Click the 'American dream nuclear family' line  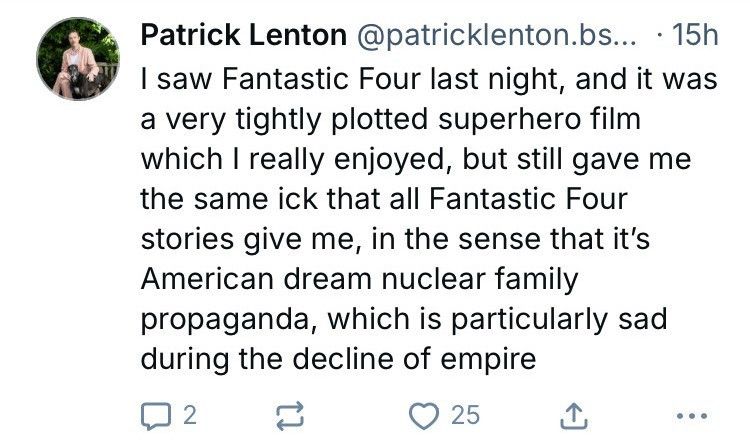coord(360,279)
